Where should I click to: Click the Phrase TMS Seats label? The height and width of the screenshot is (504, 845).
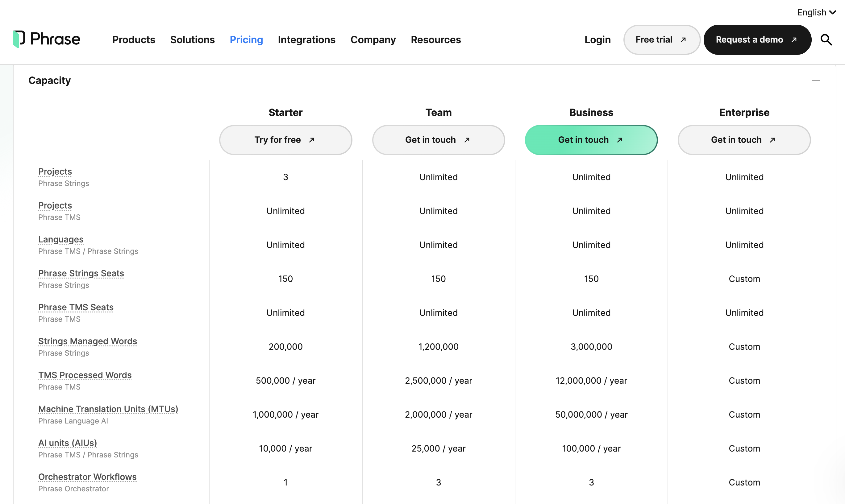click(x=76, y=307)
